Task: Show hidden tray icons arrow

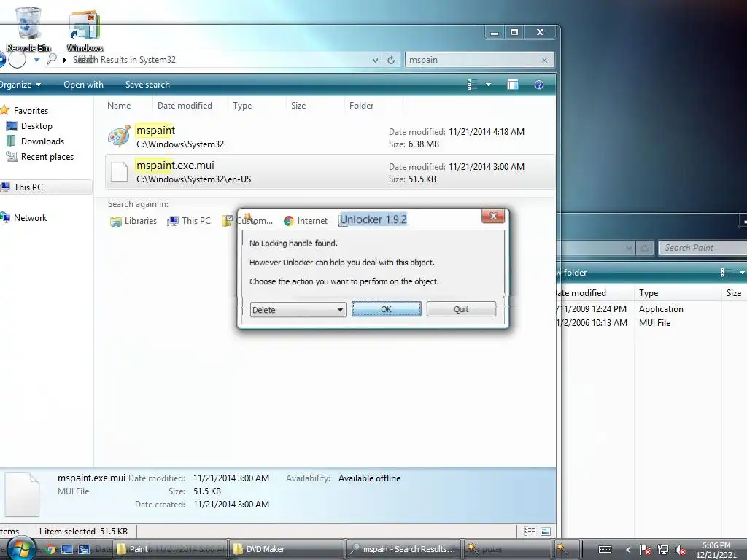Action: 628,550
